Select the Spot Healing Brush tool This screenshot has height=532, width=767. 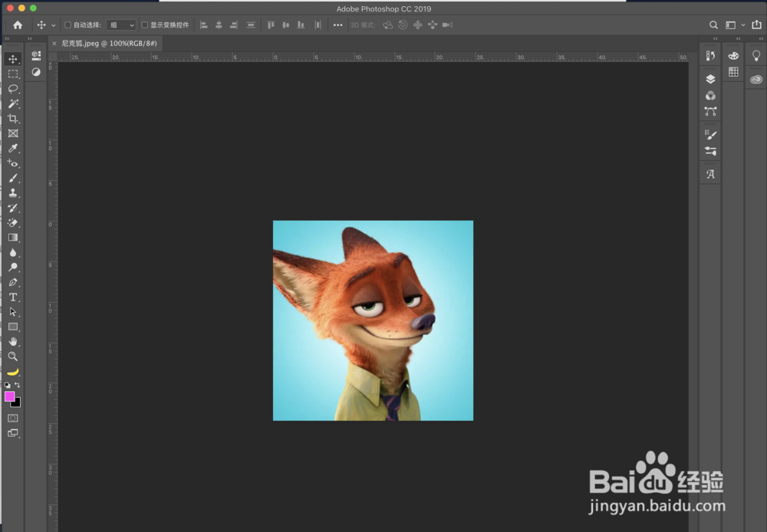coord(13,163)
